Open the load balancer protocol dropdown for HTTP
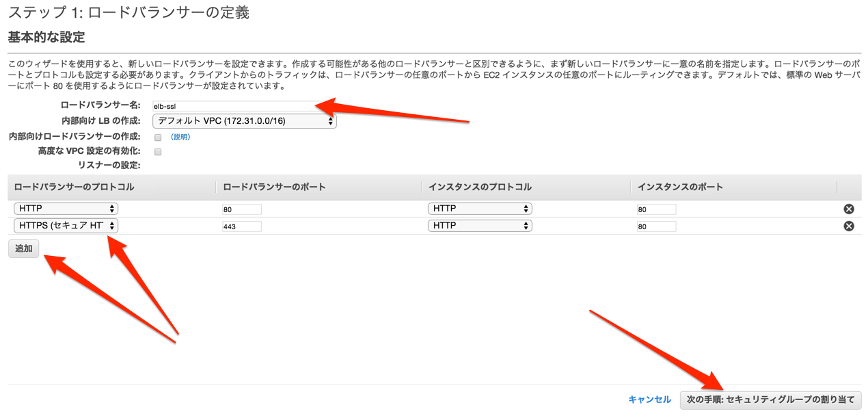Screen dimensions: 868x418 pyautogui.click(x=66, y=208)
